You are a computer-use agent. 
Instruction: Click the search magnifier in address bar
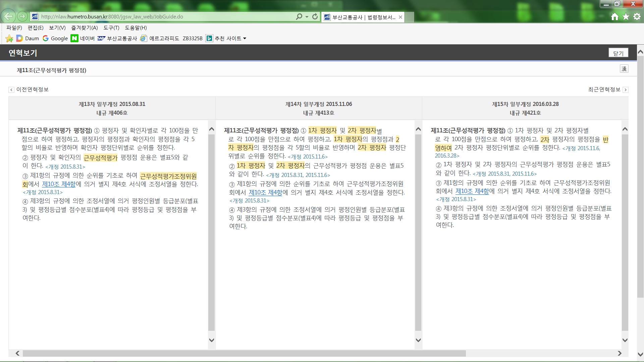[299, 16]
